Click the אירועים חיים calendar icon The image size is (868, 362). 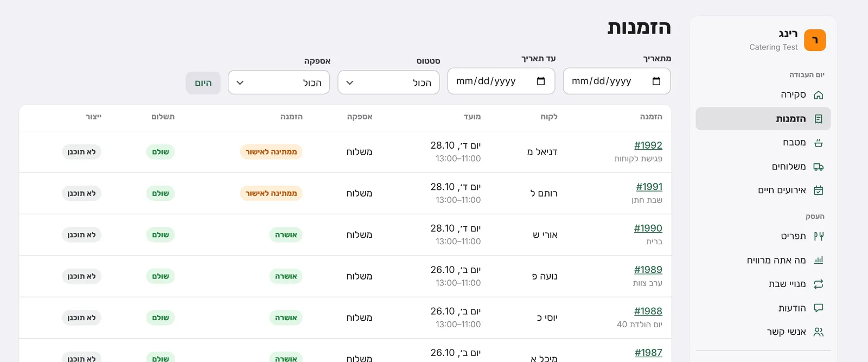(819, 190)
